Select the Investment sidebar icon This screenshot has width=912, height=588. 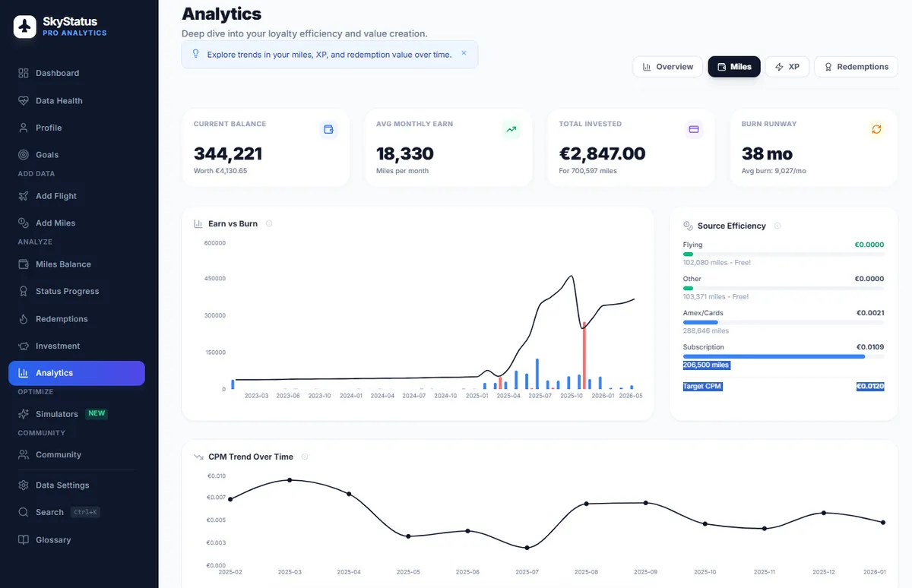[23, 346]
